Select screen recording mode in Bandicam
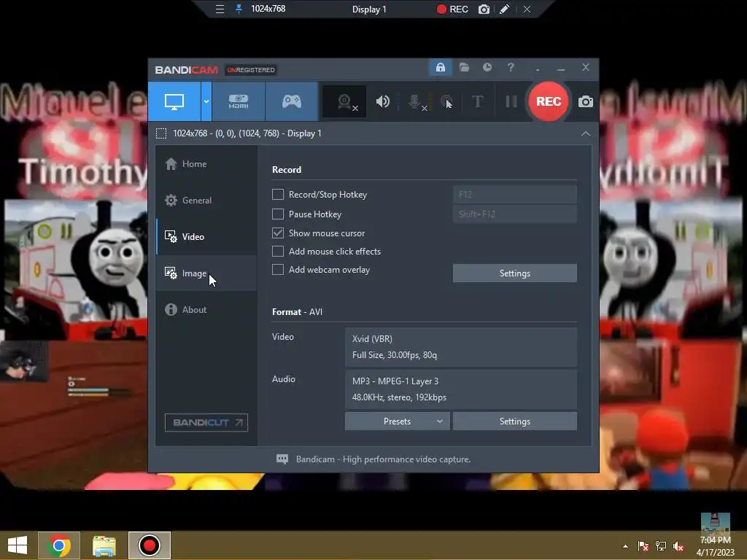This screenshot has width=747, height=560. pyautogui.click(x=174, y=101)
